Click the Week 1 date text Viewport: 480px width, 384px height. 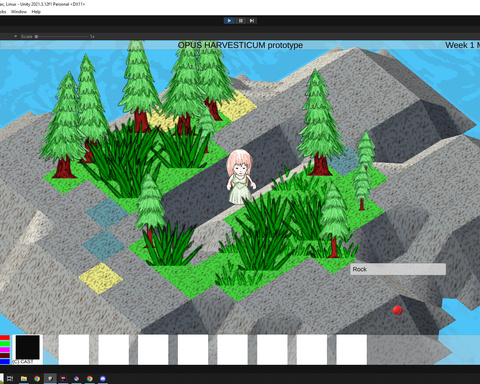coord(462,45)
